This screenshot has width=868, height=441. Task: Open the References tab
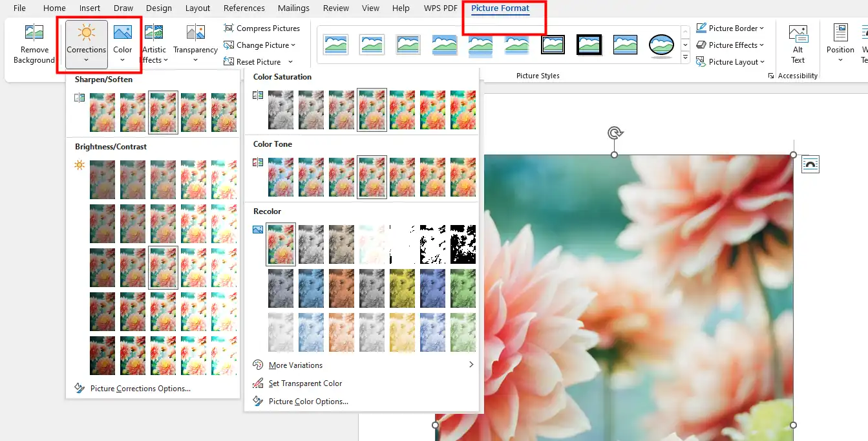(244, 8)
